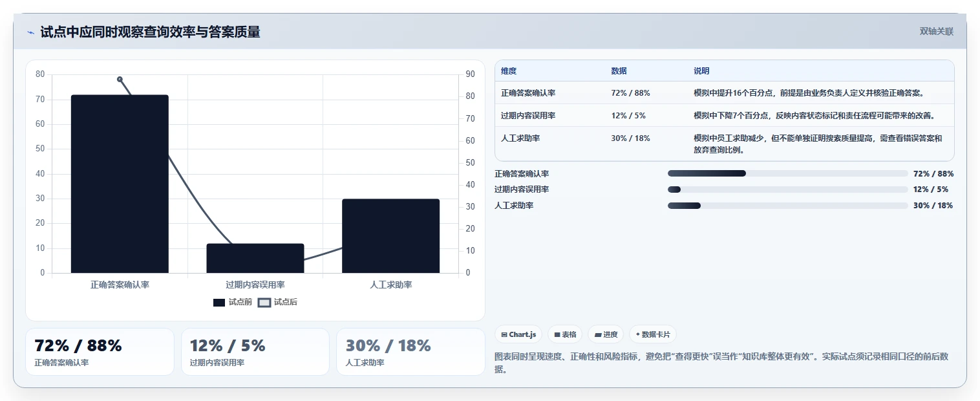Select the table cell 正确答案确认率 under 维度

(528, 93)
